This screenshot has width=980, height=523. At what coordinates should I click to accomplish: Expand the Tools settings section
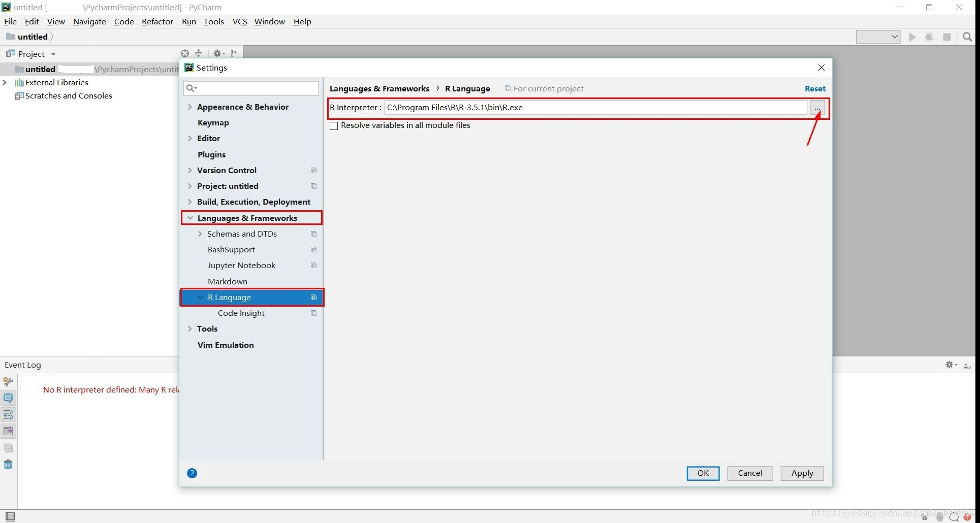tap(190, 329)
